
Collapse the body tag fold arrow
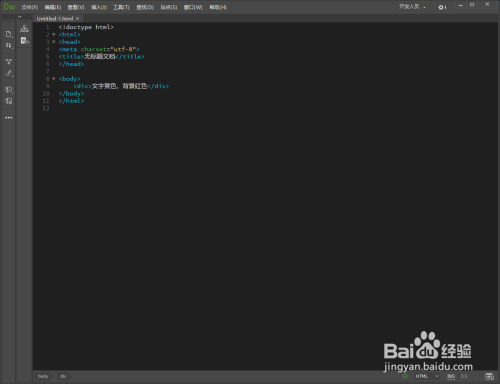pos(54,79)
